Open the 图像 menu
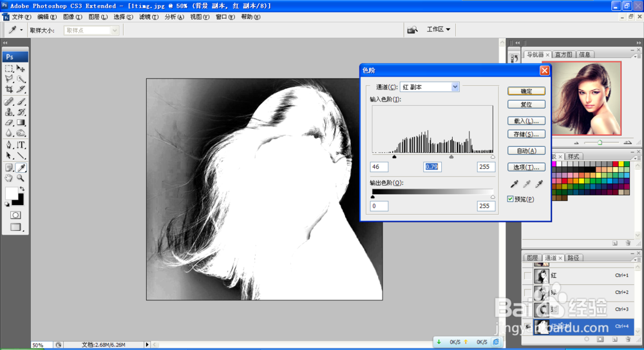This screenshot has height=350, width=644. tap(72, 17)
